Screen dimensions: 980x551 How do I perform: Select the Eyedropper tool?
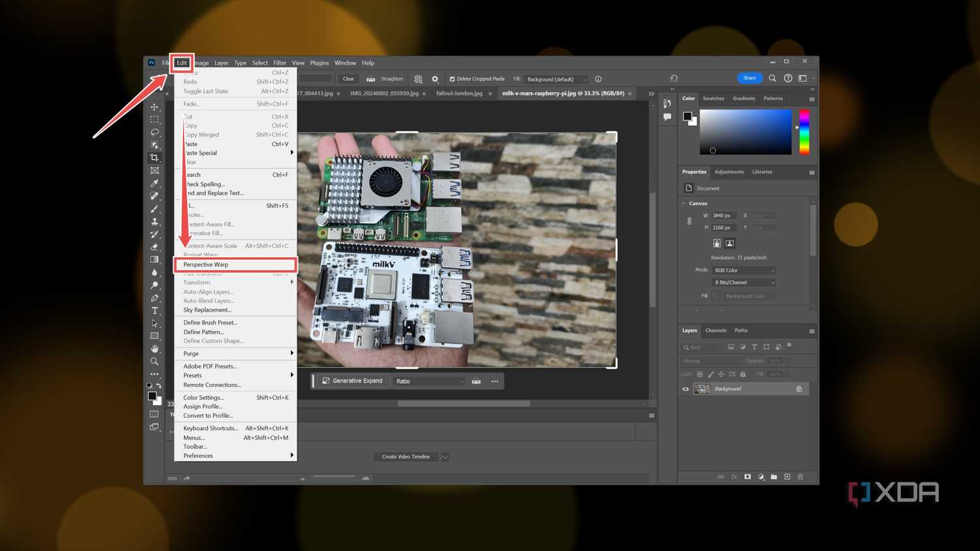click(x=154, y=183)
